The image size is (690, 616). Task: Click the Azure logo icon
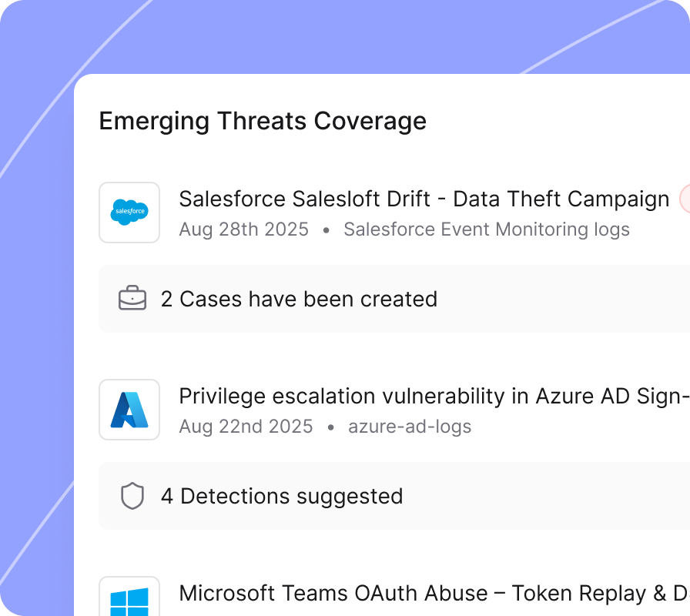pyautogui.click(x=129, y=410)
